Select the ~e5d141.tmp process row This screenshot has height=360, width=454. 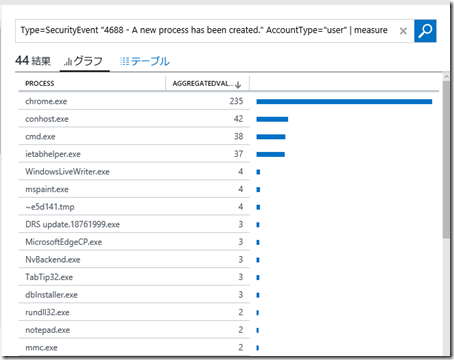[x=134, y=207]
